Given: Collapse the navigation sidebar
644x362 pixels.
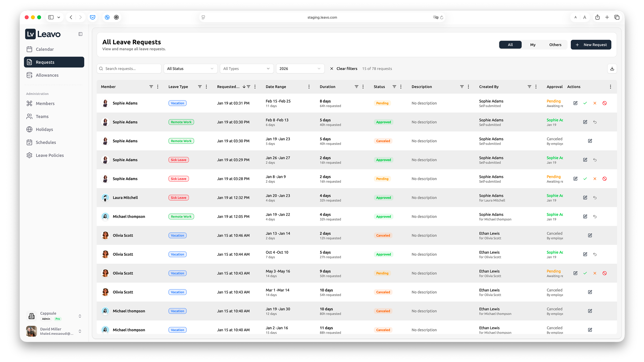Looking at the screenshot, I should click(80, 34).
